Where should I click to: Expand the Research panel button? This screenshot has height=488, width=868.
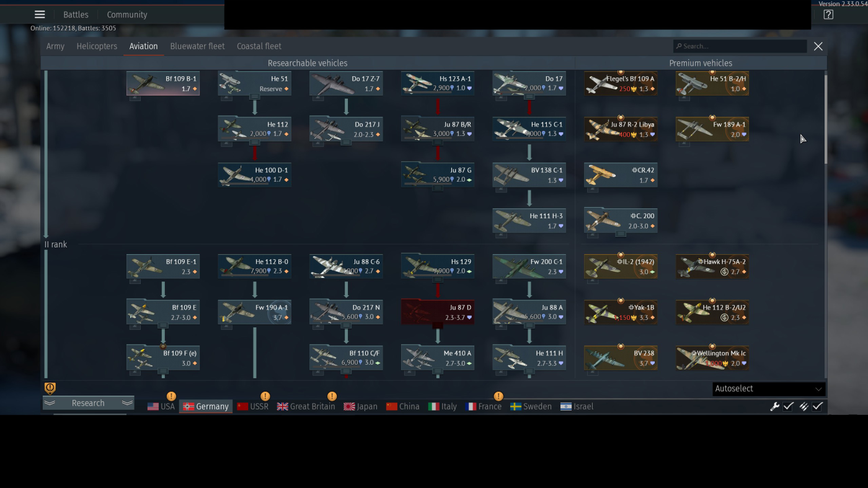88,403
